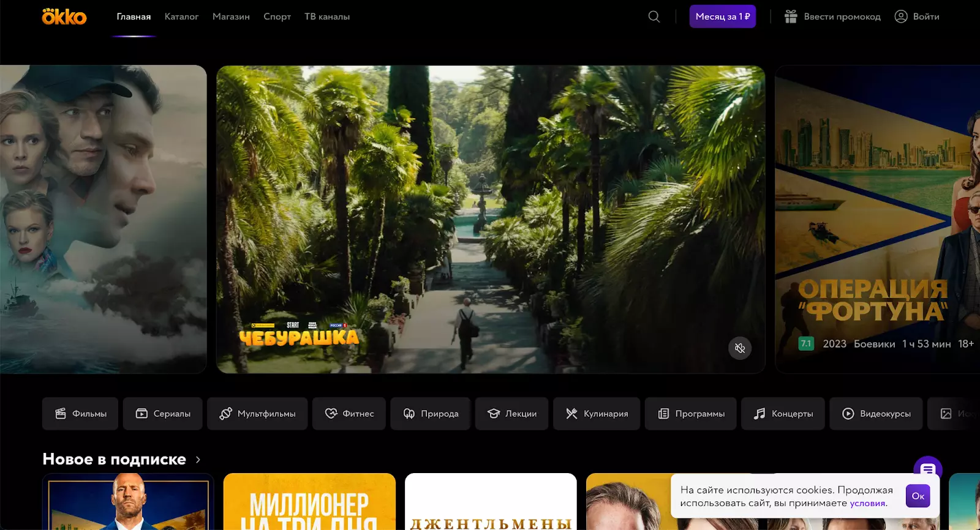Screen dimensions: 980x530
Task: Go to the Главная tab
Action: point(134,17)
